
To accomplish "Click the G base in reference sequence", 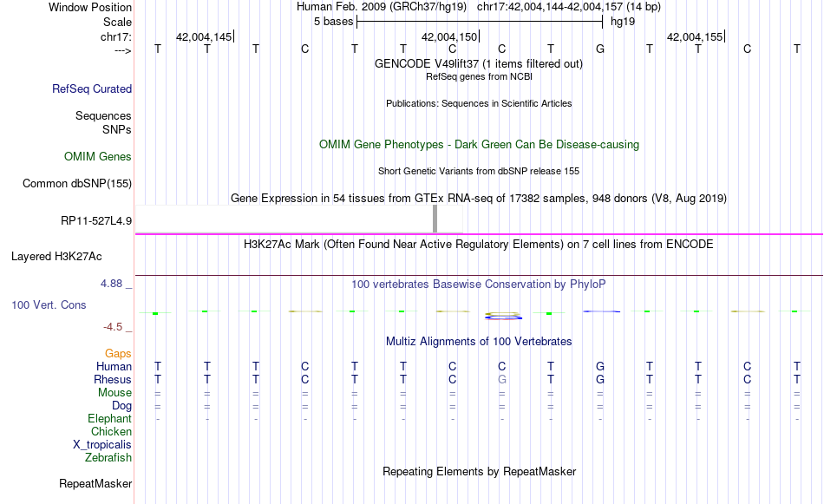I will click(x=600, y=49).
